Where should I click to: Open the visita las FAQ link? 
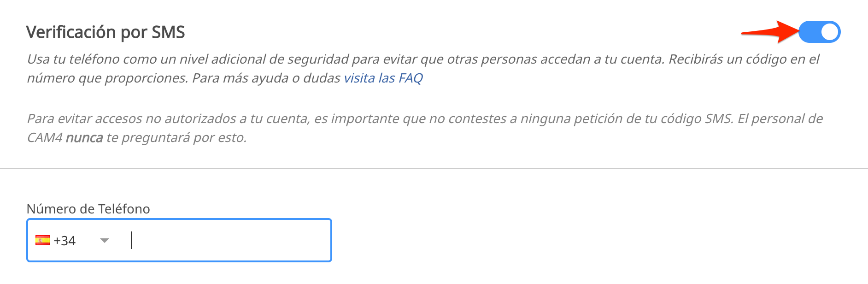383,78
